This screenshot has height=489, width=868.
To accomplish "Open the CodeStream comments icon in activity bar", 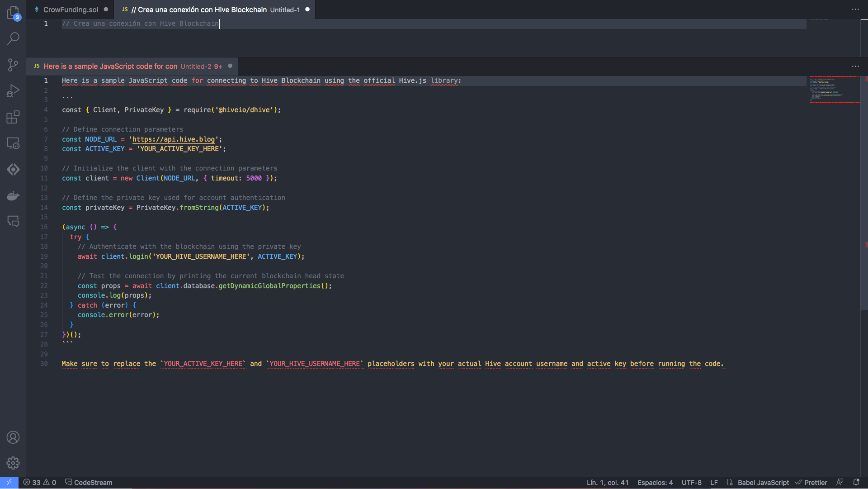I will click(x=13, y=221).
